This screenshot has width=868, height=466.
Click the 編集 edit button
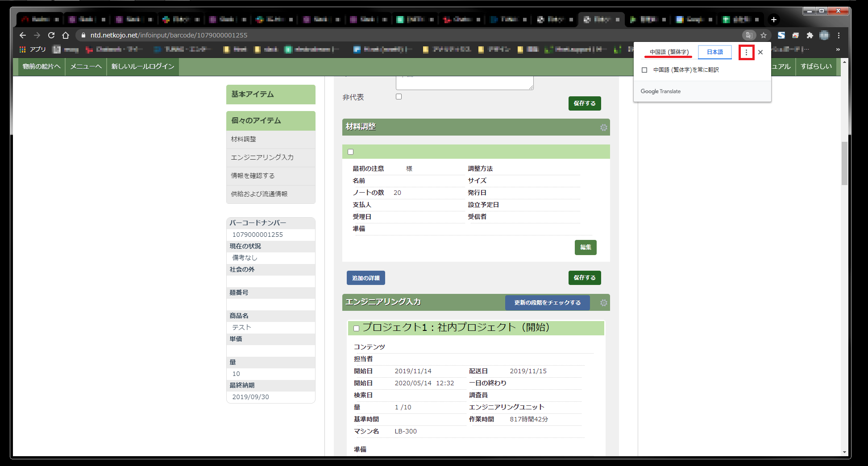(x=586, y=247)
